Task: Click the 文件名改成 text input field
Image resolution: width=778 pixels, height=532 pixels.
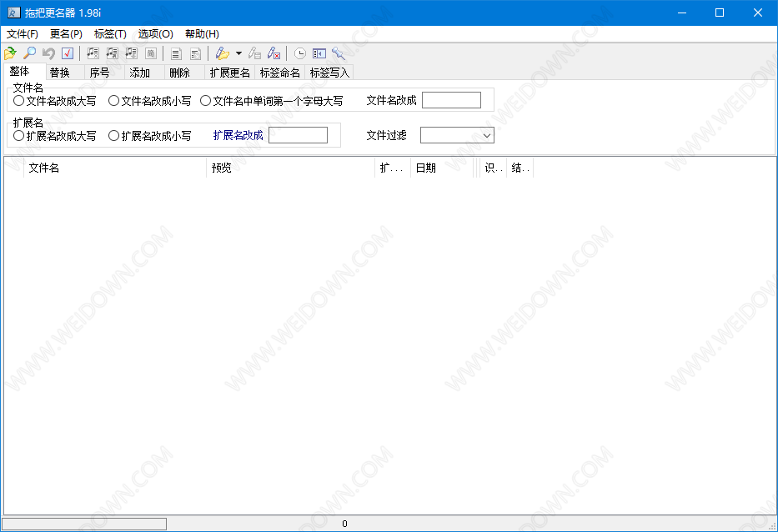Action: pyautogui.click(x=451, y=100)
